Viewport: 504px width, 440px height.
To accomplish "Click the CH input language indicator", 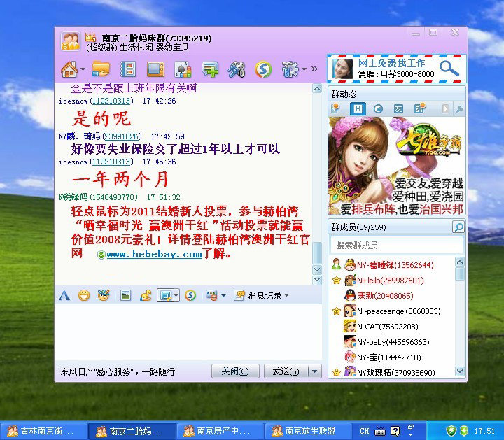I will [x=364, y=431].
